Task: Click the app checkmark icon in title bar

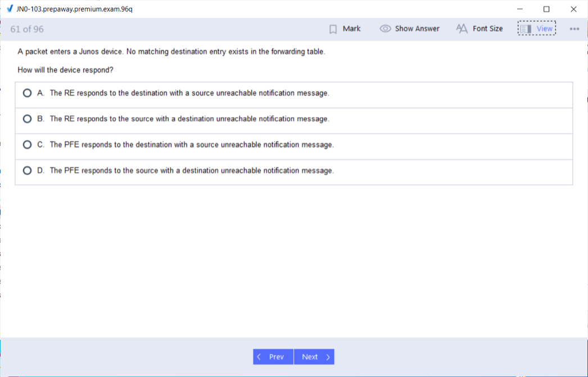Action: point(10,9)
